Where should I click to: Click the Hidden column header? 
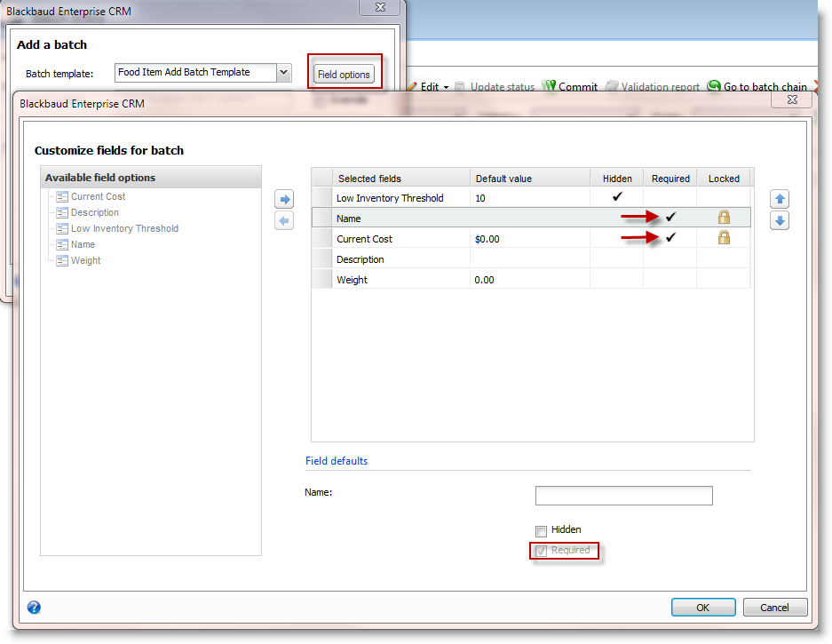[x=617, y=179]
